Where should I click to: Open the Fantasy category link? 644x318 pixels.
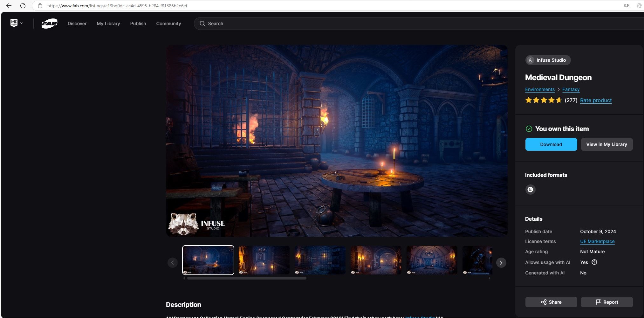point(571,89)
